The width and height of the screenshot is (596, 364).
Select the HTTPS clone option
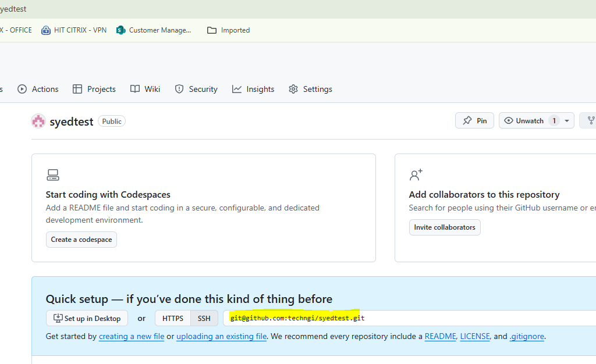pyautogui.click(x=172, y=319)
